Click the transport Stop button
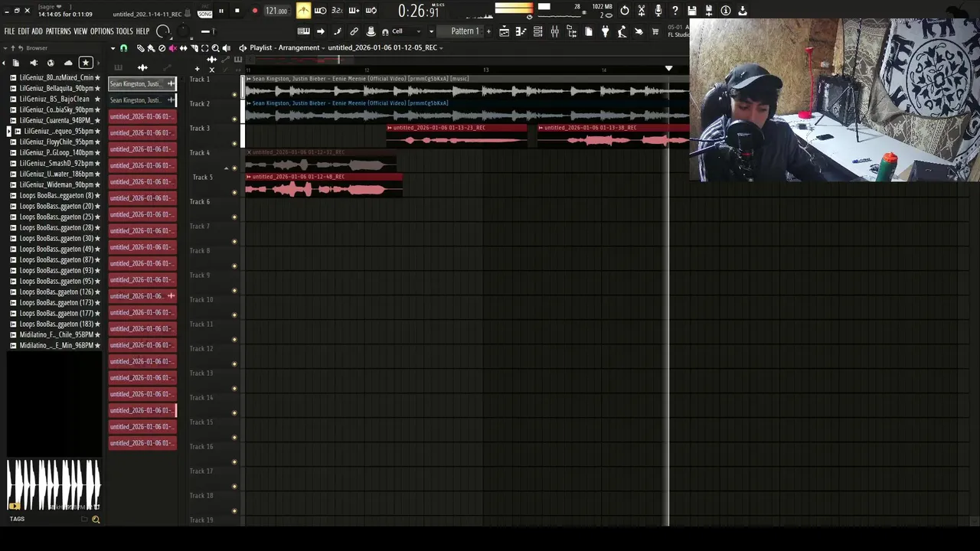Screen dimensions: 980x551 pyautogui.click(x=237, y=11)
